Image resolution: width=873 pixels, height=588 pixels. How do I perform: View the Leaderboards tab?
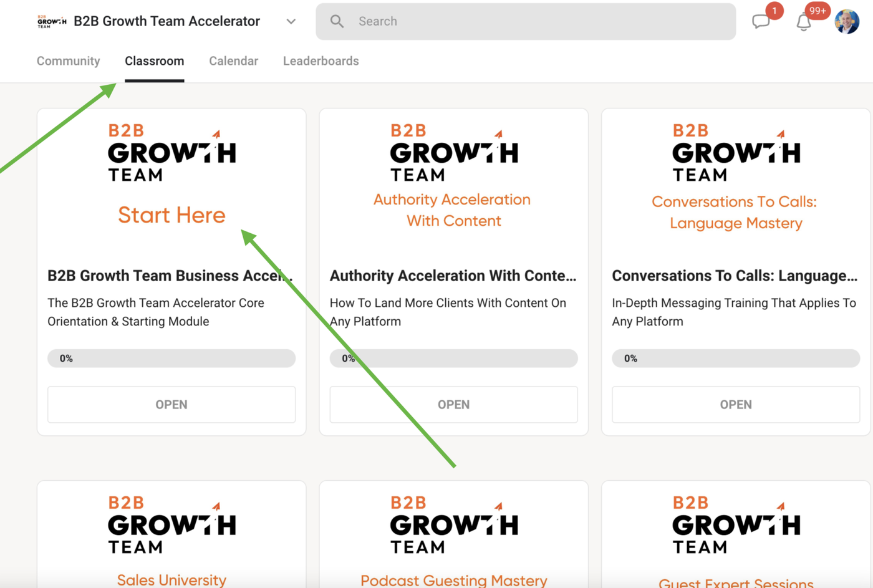[321, 61]
